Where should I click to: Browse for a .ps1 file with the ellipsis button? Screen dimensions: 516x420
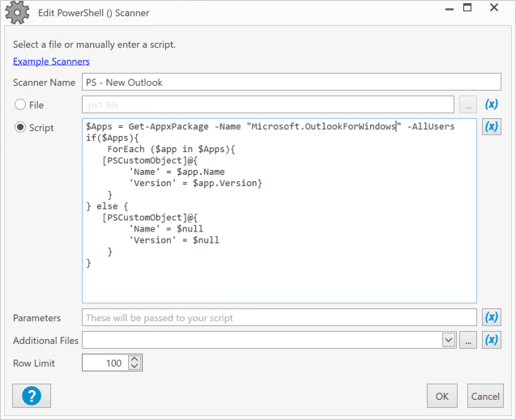click(x=468, y=105)
